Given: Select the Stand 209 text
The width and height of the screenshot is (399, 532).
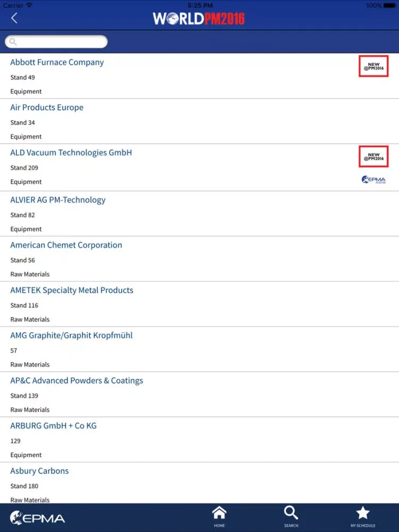Looking at the screenshot, I should point(24,168).
